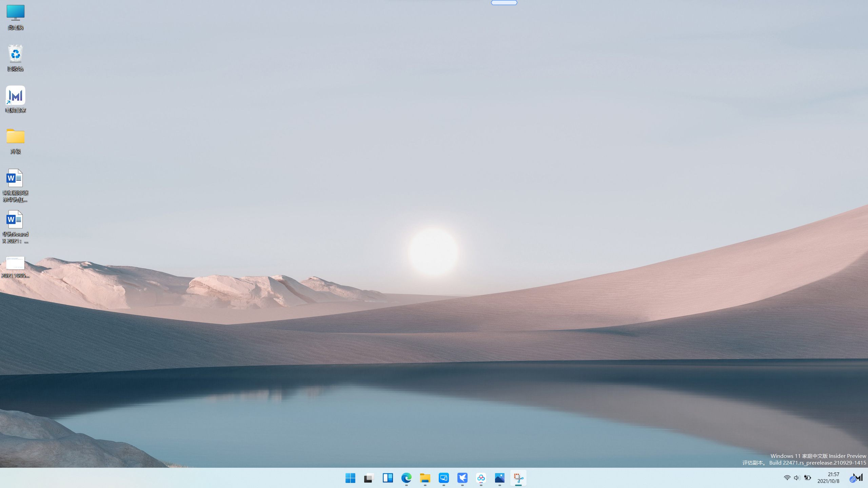This screenshot has width=868, height=488.
Task: Open the battery charging tray icon
Action: [807, 478]
